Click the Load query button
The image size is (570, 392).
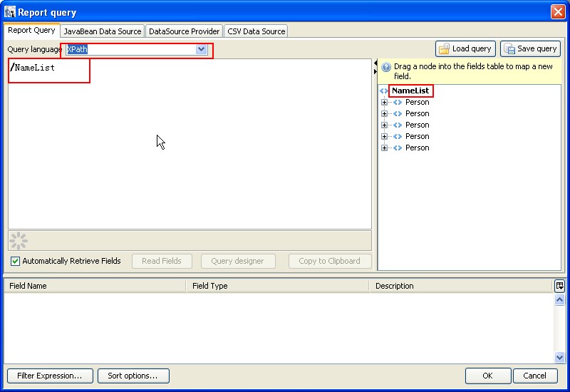click(465, 48)
